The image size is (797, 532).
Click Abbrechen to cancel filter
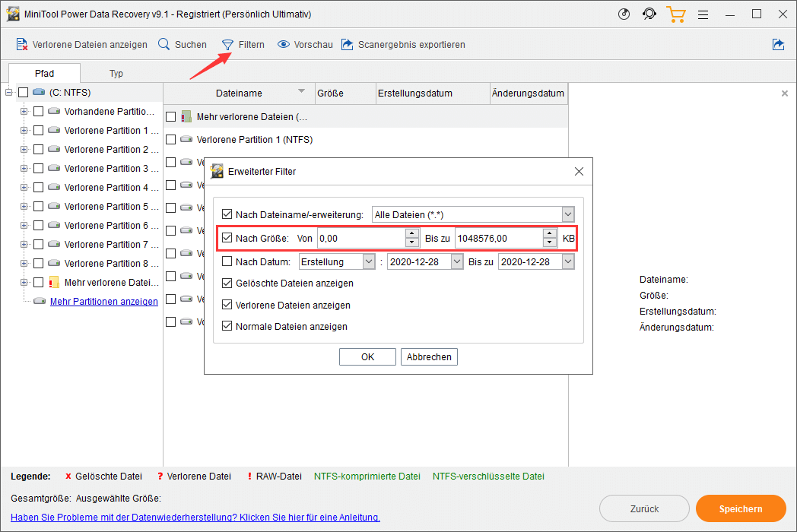pyautogui.click(x=429, y=356)
